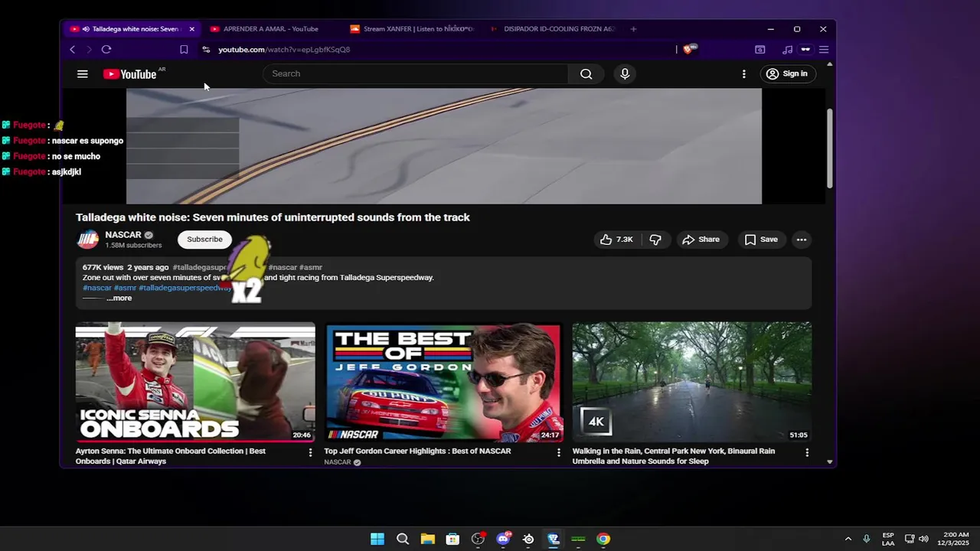Open Ayrton Senna Ultimate Onboard Collection title
980x551 pixels.
click(x=171, y=456)
